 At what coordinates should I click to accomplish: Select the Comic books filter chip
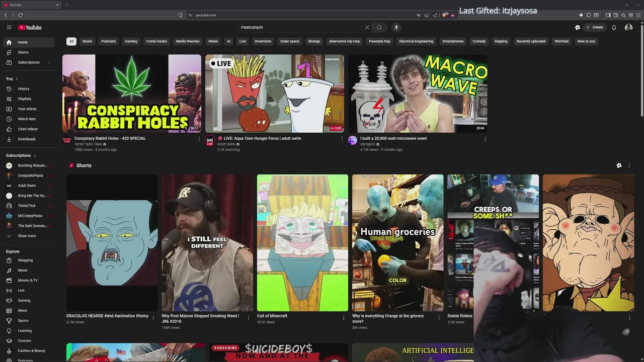click(x=156, y=41)
